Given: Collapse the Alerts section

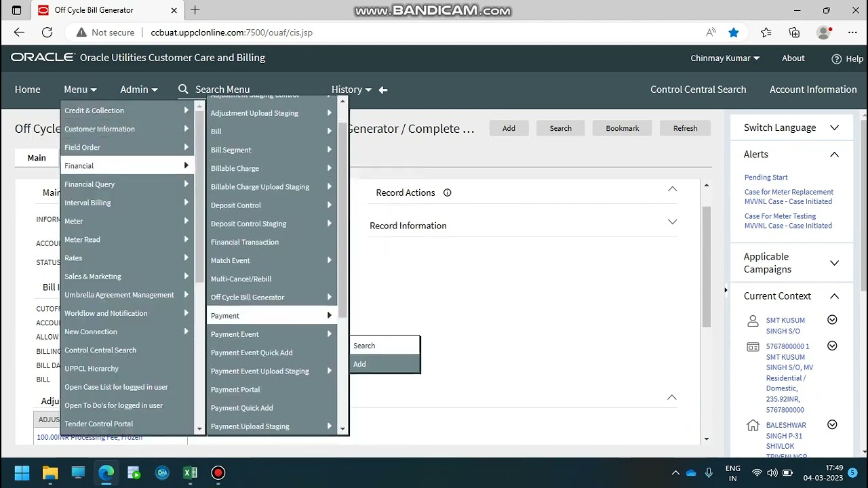Looking at the screenshot, I should (834, 155).
